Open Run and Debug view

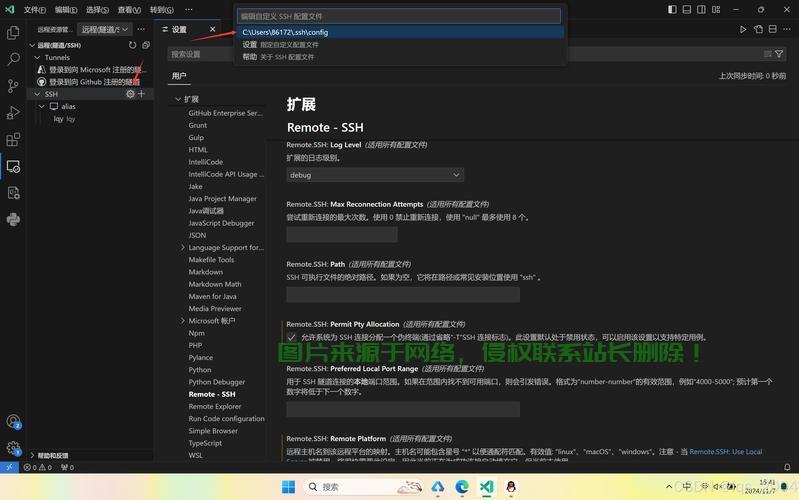(13, 113)
